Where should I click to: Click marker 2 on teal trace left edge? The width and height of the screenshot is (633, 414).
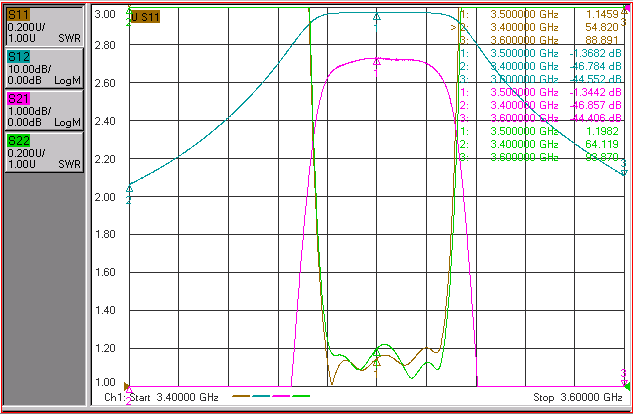click(129, 188)
